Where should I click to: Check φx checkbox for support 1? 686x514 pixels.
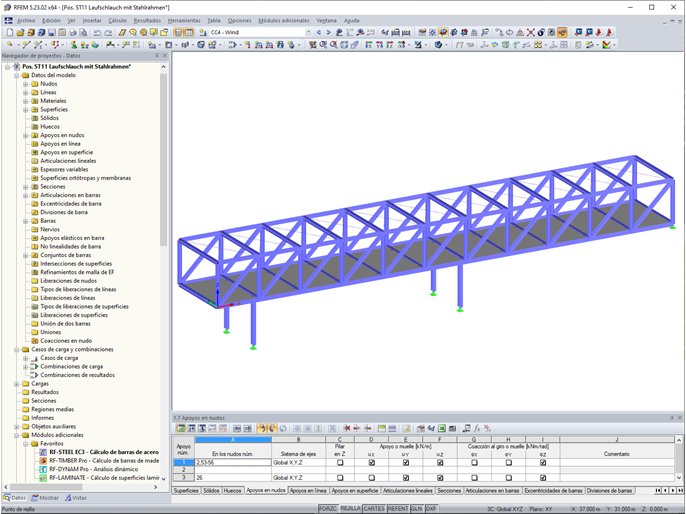click(x=474, y=462)
